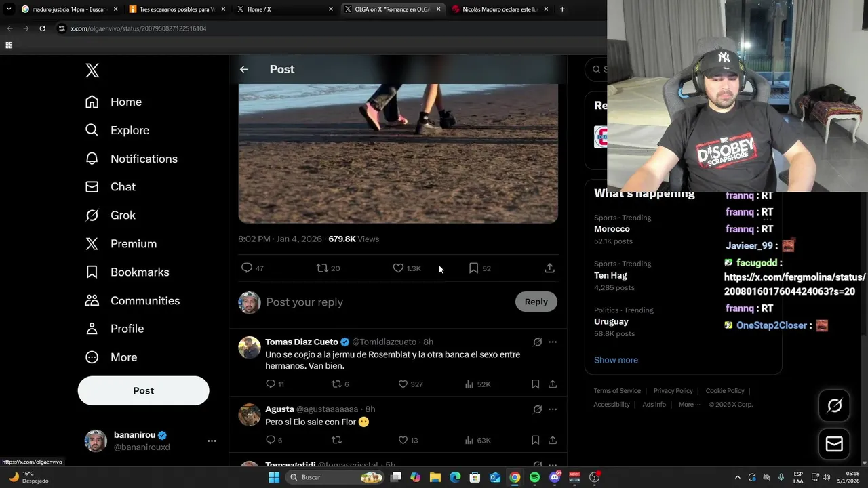Click the x.com address bar URL
Screen dimensions: 868x488
click(x=138, y=28)
